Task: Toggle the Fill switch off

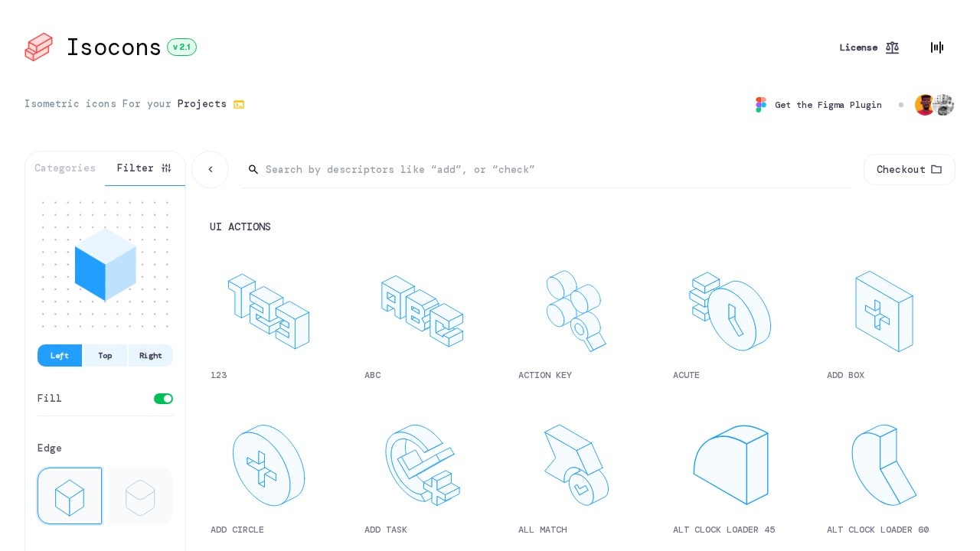Action: pos(163,399)
